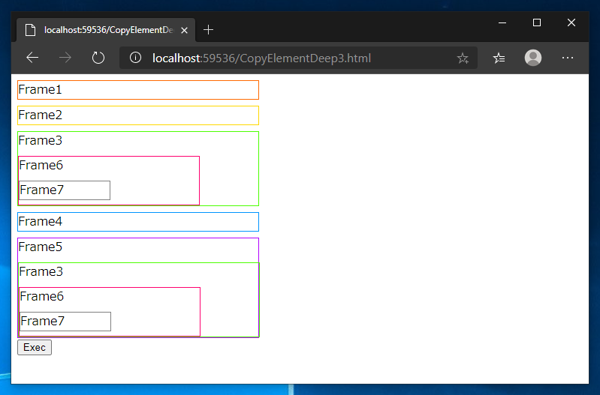Click the Frame6 label inside the copied Frame3
This screenshot has height=395, width=600.
42,296
